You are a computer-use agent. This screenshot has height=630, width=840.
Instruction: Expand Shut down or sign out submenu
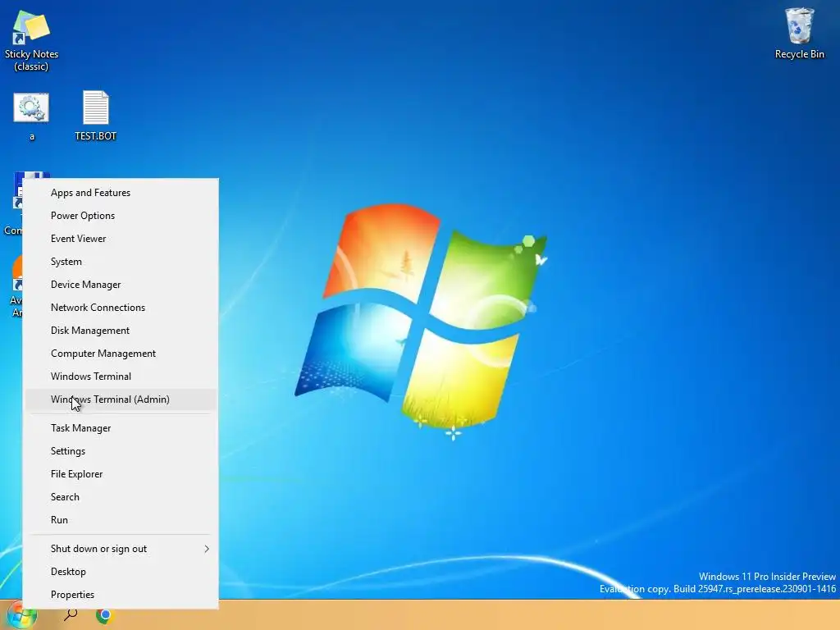(x=121, y=549)
